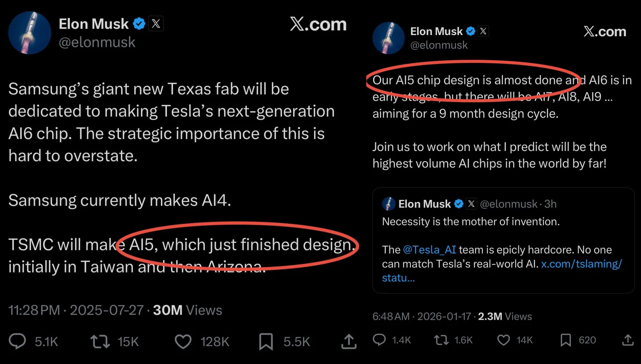This screenshot has height=364, width=641.
Task: Open the @Tesla_AI mention link
Action: [x=429, y=250]
